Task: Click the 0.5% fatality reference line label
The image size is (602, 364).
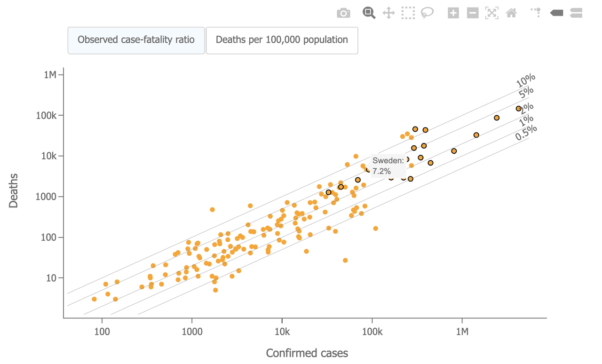Action: coord(526,133)
